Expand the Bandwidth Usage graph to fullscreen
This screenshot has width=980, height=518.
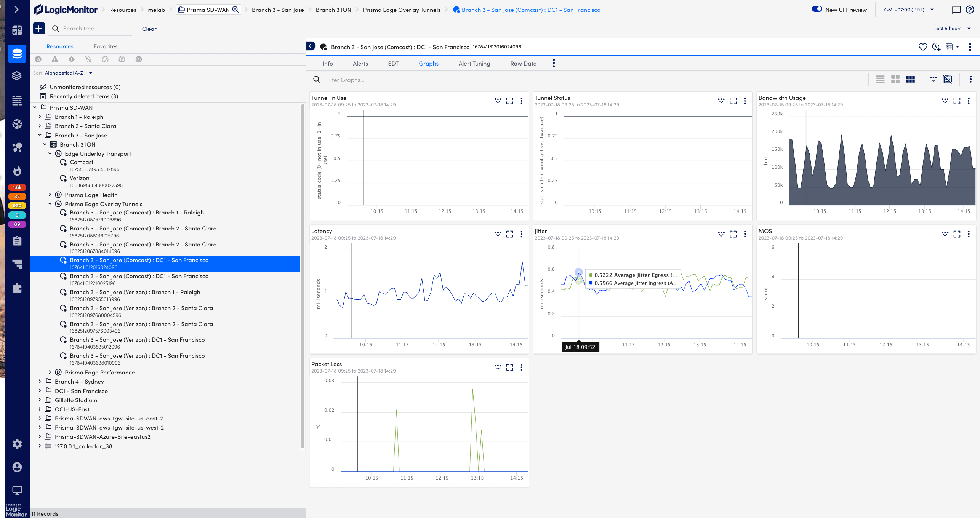(x=957, y=101)
